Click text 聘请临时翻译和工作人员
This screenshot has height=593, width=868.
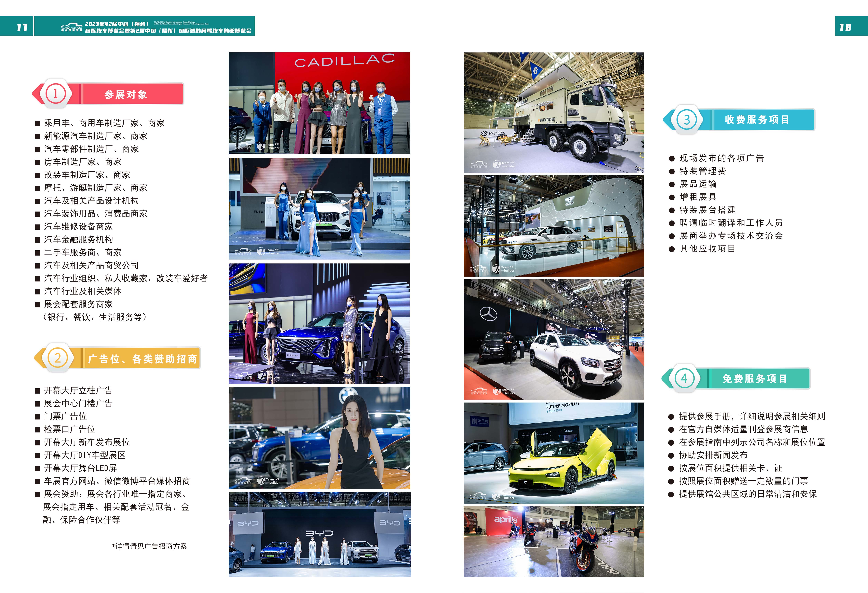[x=731, y=223]
